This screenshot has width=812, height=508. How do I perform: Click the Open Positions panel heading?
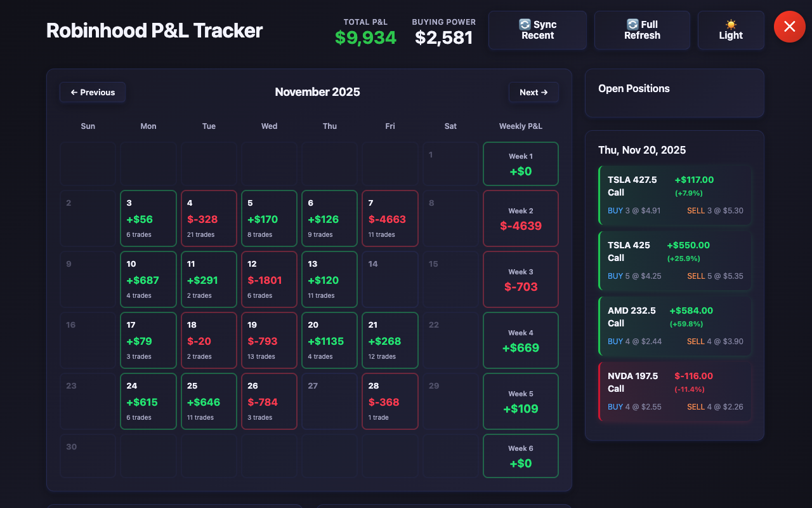click(634, 88)
